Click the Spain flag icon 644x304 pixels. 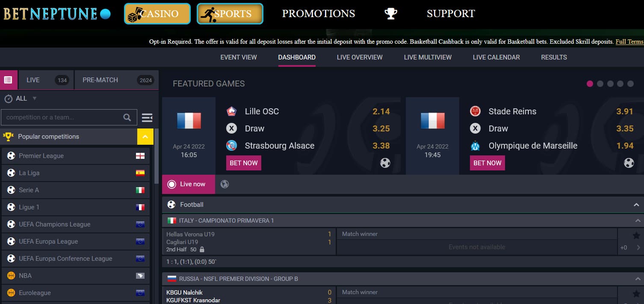pyautogui.click(x=140, y=173)
